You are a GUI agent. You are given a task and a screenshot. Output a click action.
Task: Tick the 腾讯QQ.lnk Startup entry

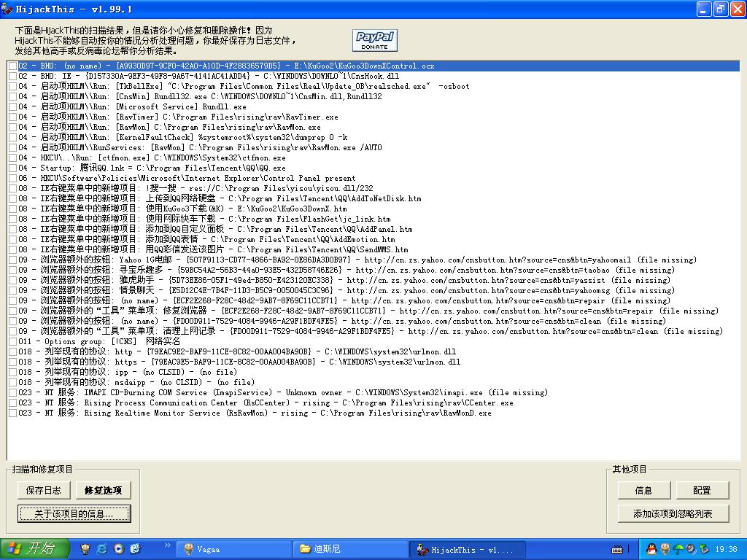pos(13,168)
